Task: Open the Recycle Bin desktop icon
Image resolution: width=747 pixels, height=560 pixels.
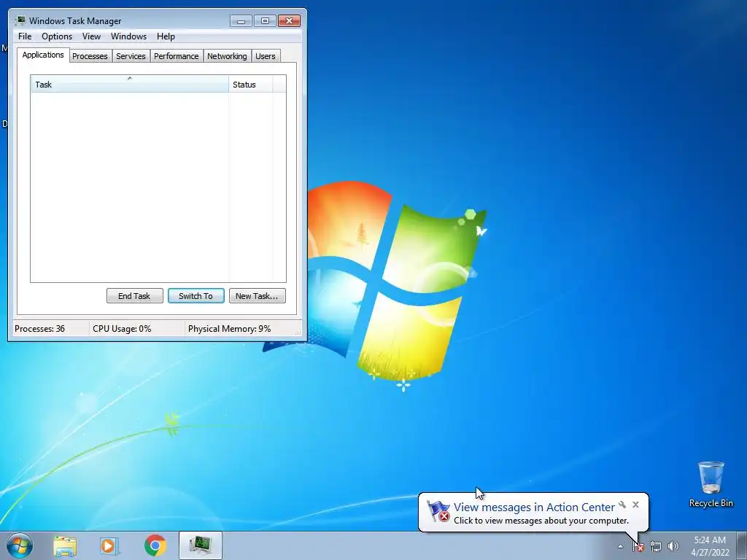Action: (x=711, y=484)
